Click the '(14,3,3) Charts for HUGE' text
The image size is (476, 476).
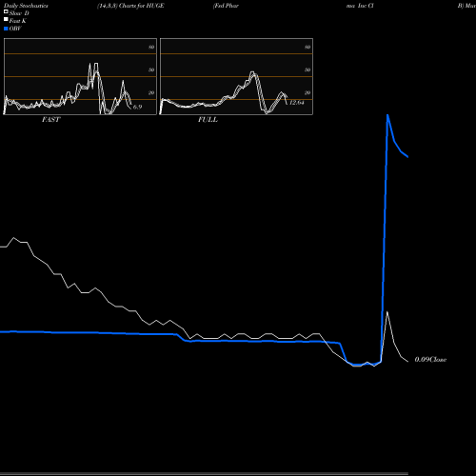click(x=130, y=6)
